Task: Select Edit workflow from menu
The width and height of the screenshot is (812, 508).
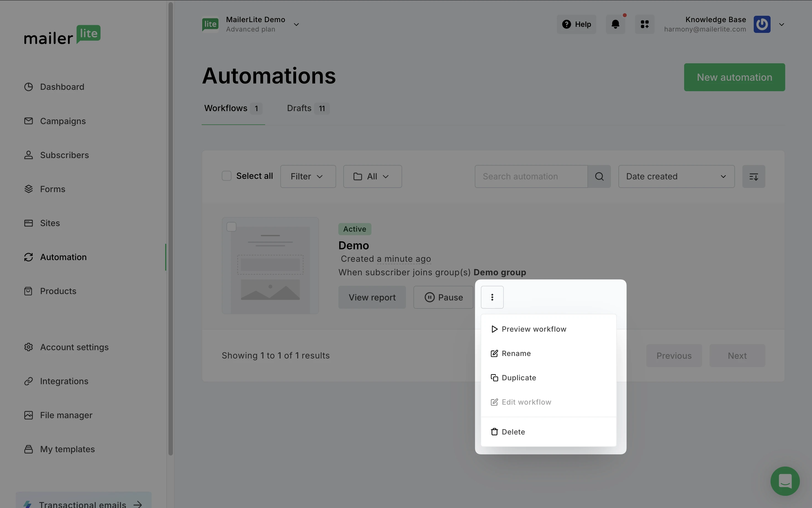Action: [x=549, y=402]
